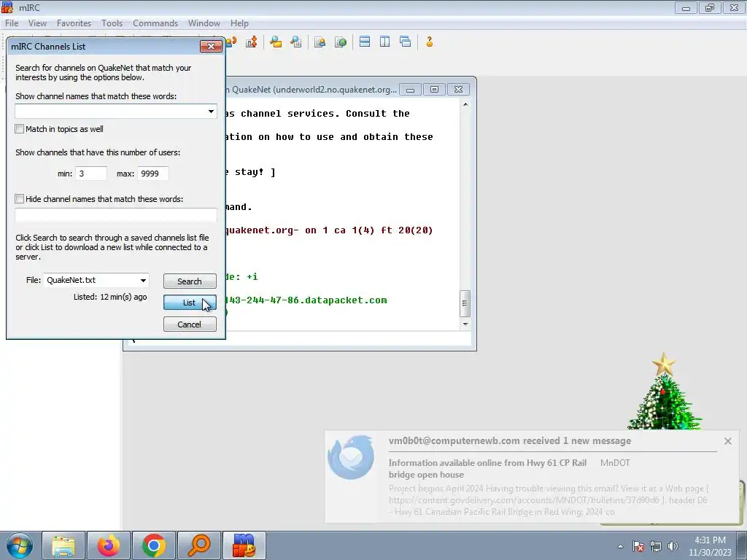
Task: Open the File menu
Action: [x=12, y=23]
